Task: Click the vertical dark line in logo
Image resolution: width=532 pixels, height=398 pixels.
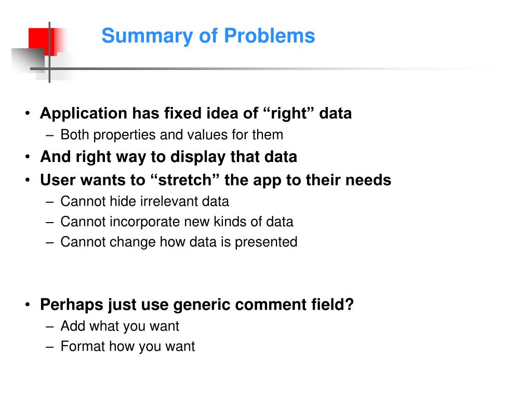Action: pos(49,52)
